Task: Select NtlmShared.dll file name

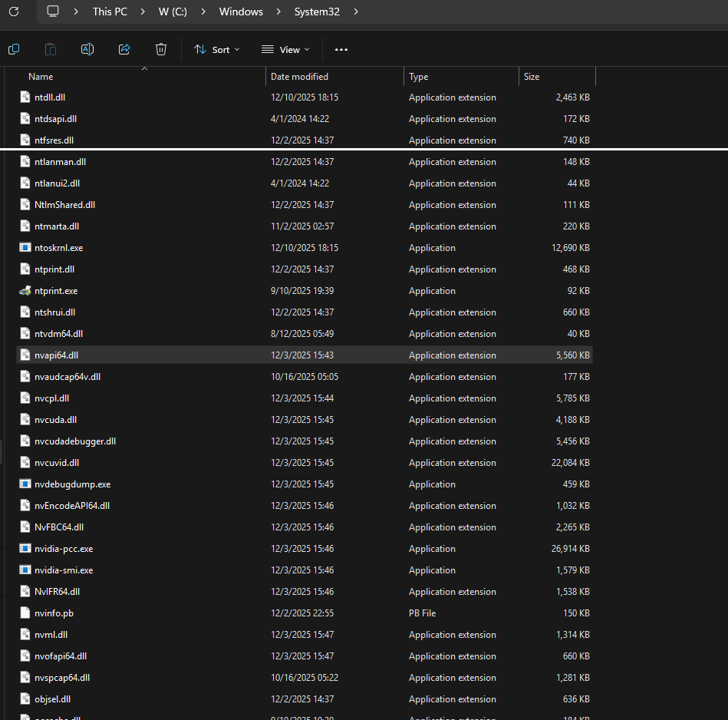Action: [x=64, y=205]
